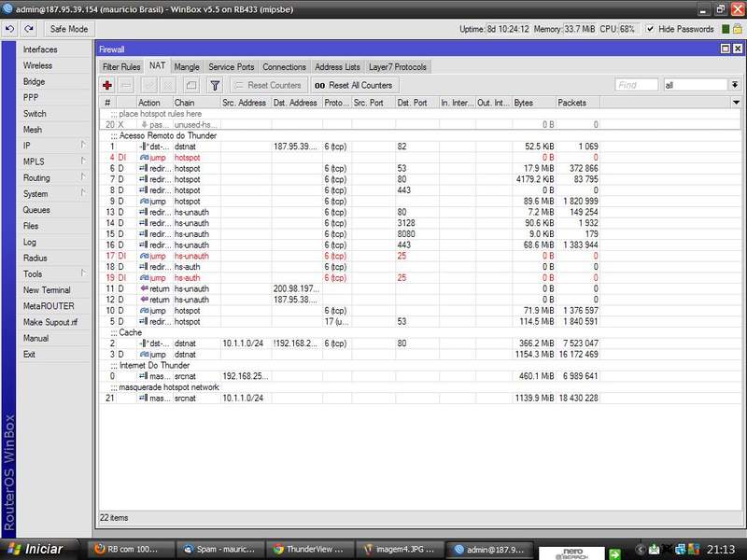Open 'ThunderView' Chrome taskbar window
747x560 pixels.
click(x=309, y=550)
